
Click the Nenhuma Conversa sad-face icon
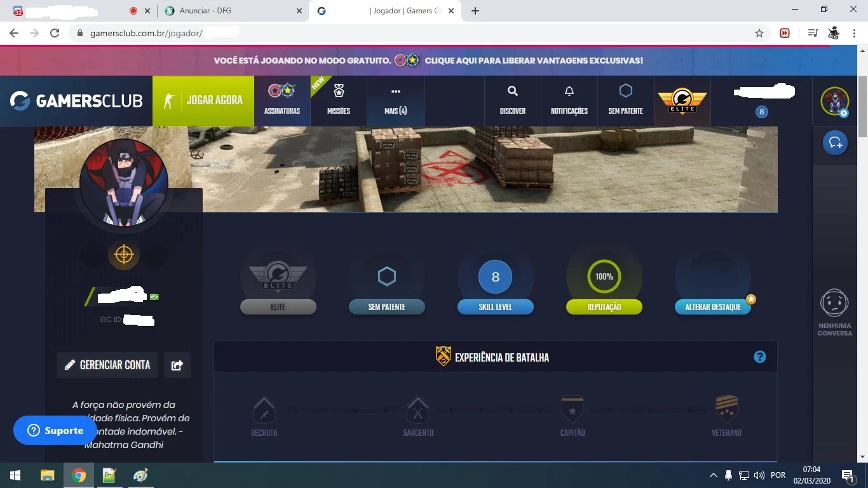[x=834, y=303]
